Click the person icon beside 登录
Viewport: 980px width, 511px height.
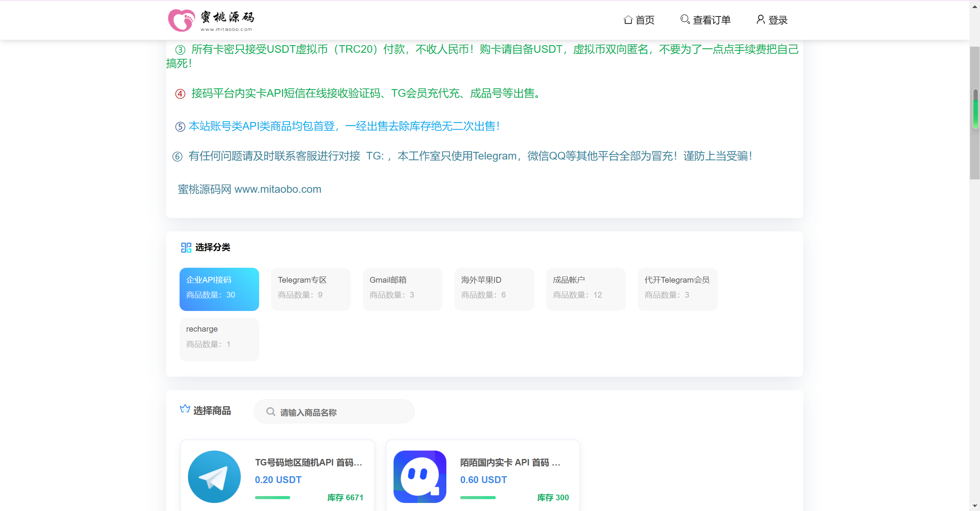[760, 19]
